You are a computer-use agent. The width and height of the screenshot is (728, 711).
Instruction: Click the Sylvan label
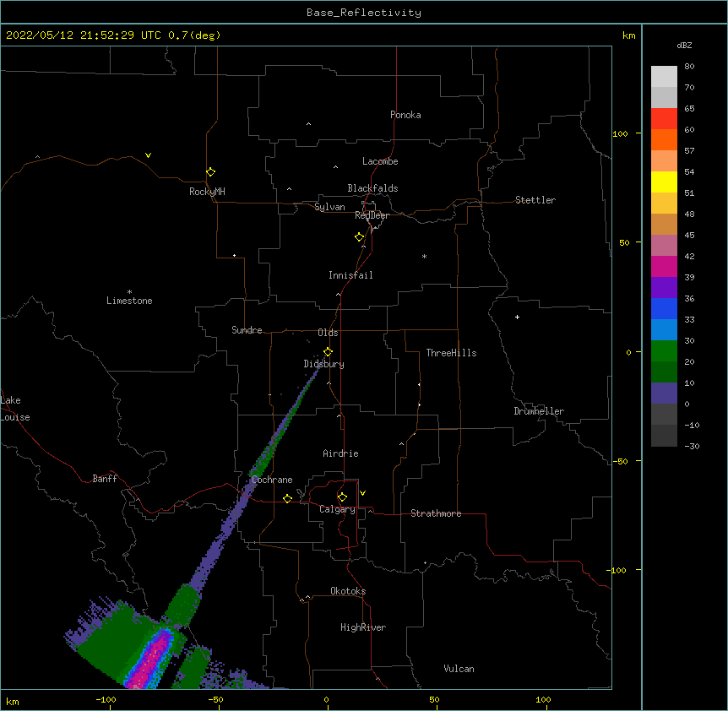tap(329, 207)
